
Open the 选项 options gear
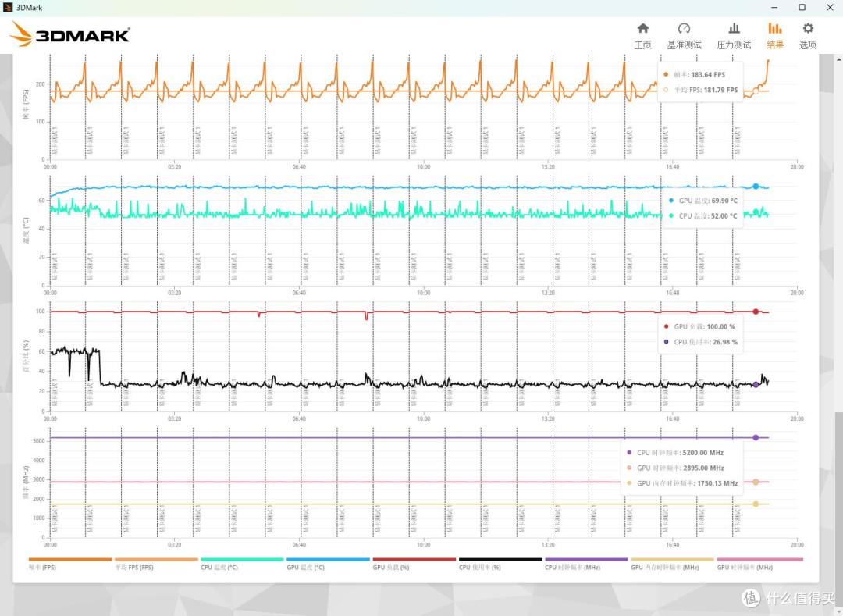coord(808,36)
